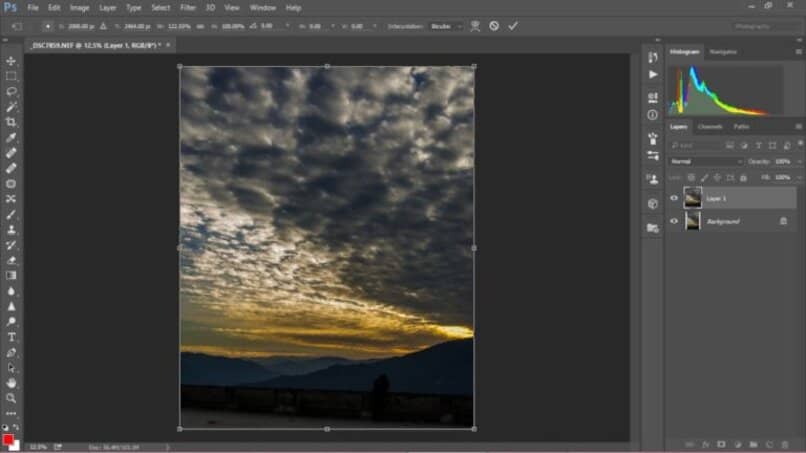Hide Layer 1 with its eye icon
Screen dimensions: 806x453
pyautogui.click(x=674, y=198)
